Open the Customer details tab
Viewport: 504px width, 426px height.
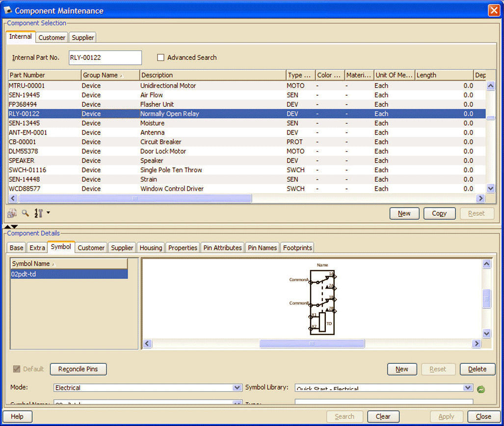(91, 247)
